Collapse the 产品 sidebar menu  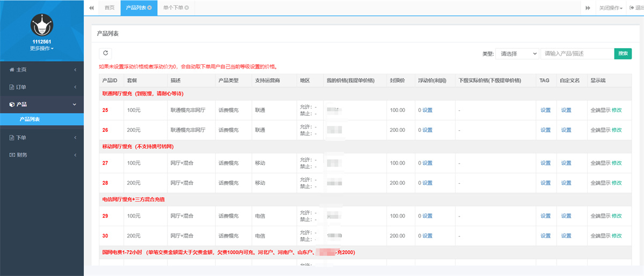pyautogui.click(x=41, y=104)
